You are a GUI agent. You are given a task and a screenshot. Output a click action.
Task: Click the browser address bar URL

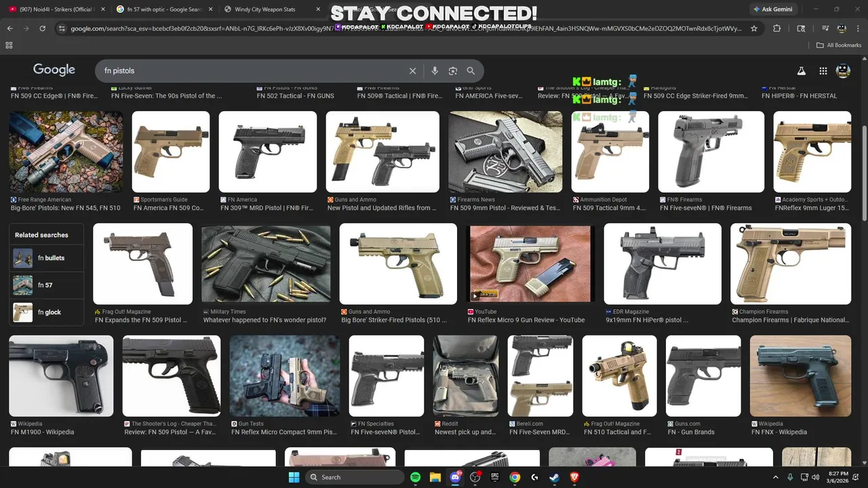(x=406, y=28)
